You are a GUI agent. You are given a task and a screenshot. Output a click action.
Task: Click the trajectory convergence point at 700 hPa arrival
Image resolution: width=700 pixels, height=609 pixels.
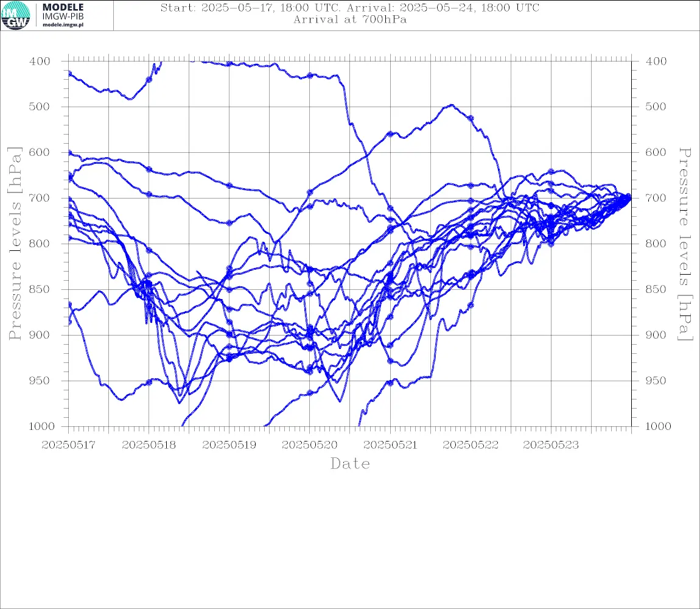click(x=628, y=197)
